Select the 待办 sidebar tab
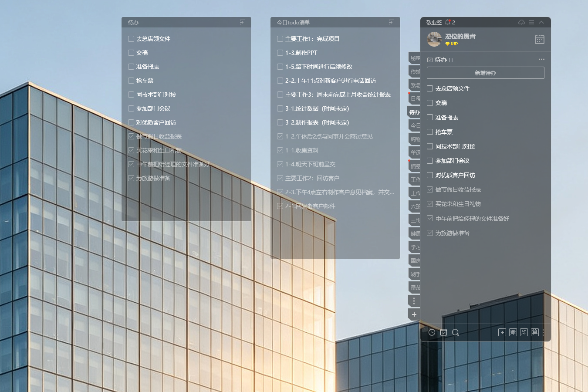This screenshot has width=588, height=392. tap(414, 112)
